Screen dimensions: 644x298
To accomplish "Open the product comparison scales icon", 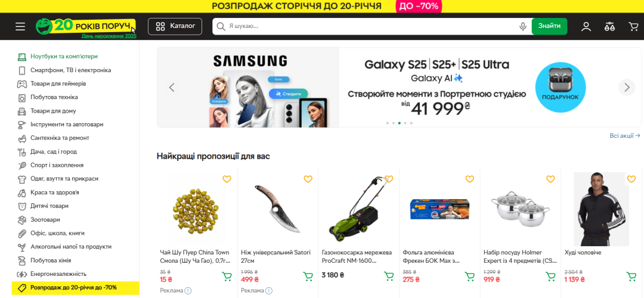I will [x=609, y=26].
